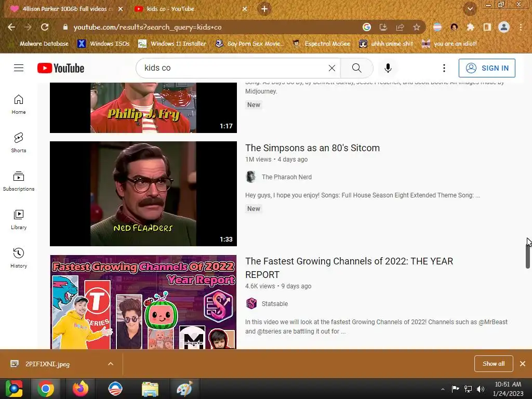Screen dimensions: 532x399
Task: Click the page vertical scrollbar thumb
Action: pyautogui.click(x=528, y=255)
